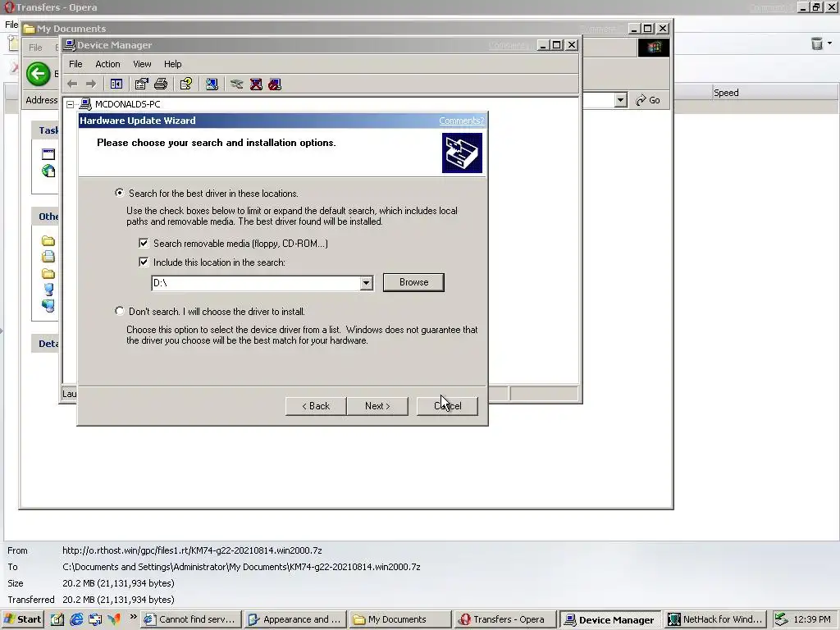Switch to My Documents taskbar button
Image resolution: width=840 pixels, height=630 pixels.
[x=399, y=619]
